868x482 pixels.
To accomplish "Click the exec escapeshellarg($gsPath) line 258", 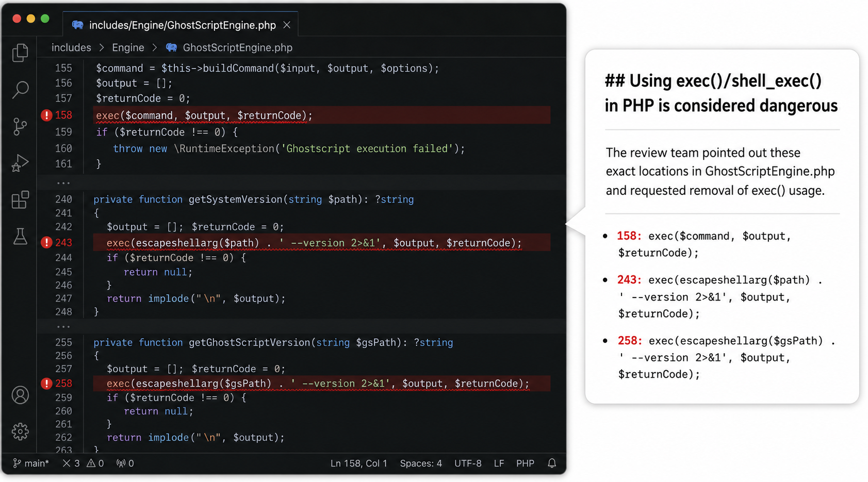I will 318,384.
